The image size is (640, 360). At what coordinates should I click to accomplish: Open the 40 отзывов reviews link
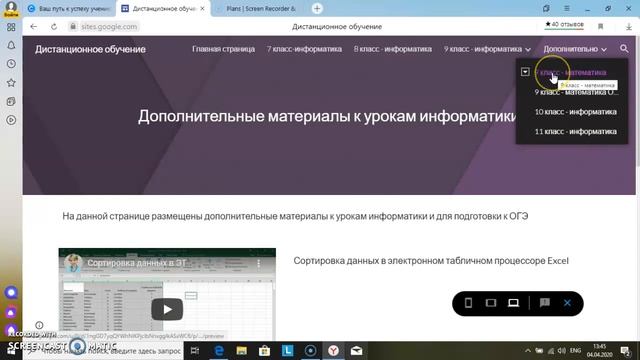[x=564, y=24]
